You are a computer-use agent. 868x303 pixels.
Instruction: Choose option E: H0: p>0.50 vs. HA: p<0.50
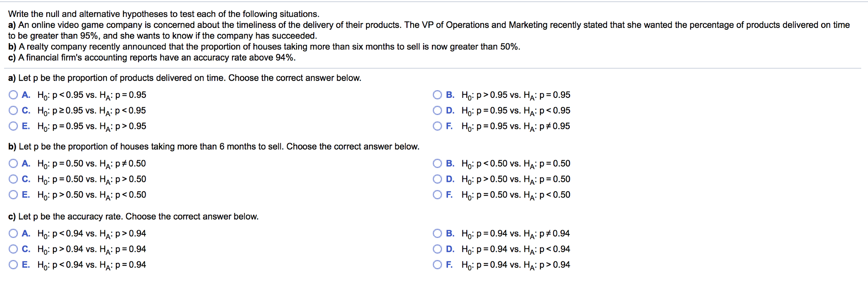click(13, 195)
